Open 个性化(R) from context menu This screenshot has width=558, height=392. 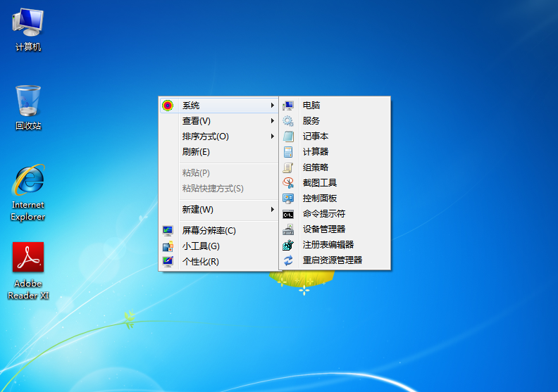tap(219, 262)
